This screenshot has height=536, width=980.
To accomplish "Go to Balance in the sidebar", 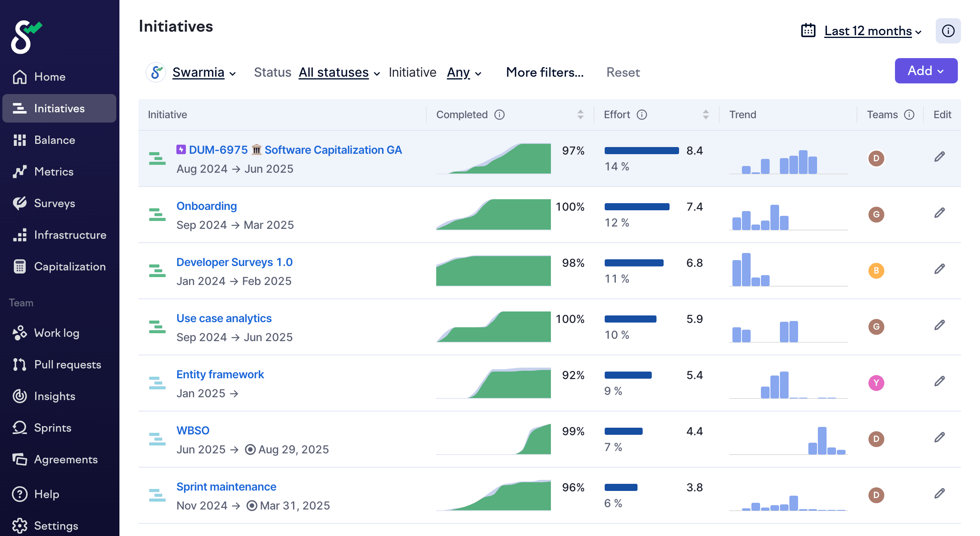I will [55, 140].
